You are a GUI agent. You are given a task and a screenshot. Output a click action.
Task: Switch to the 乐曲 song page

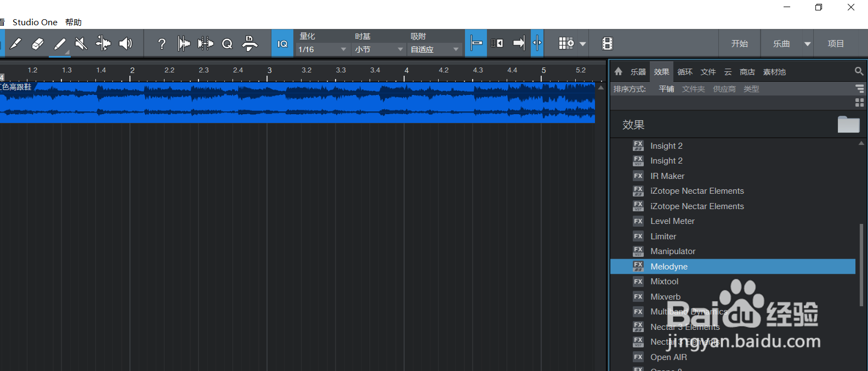[781, 43]
